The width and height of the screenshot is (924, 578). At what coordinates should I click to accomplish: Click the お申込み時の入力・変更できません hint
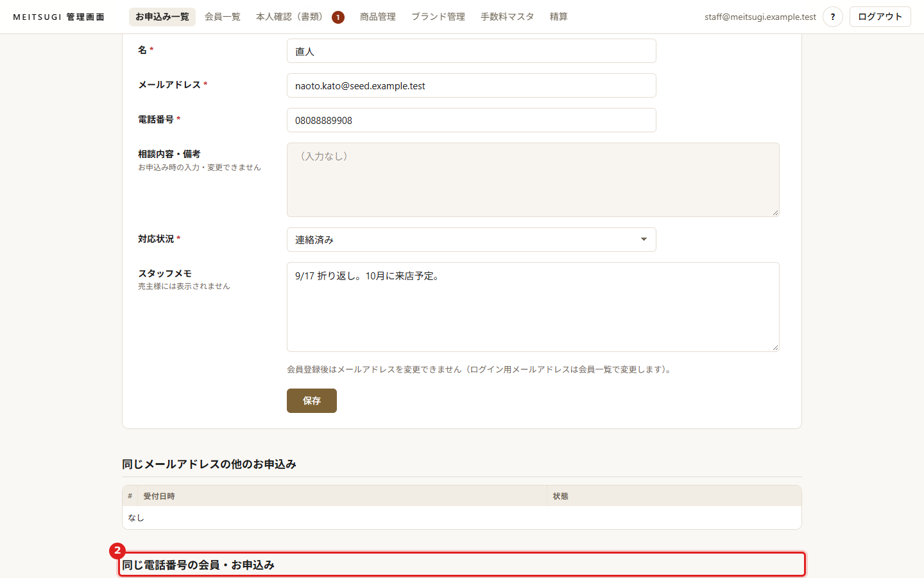pos(200,168)
